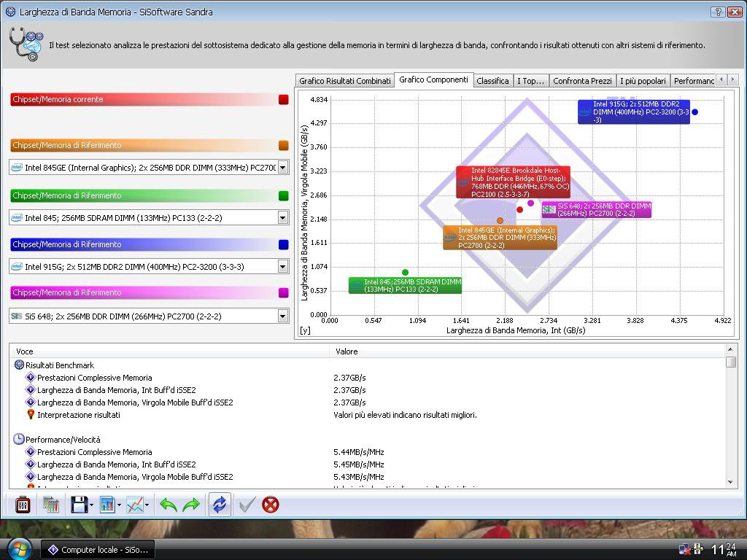Click the save floppy disk icon
This screenshot has width=747, height=560.
pyautogui.click(x=78, y=505)
